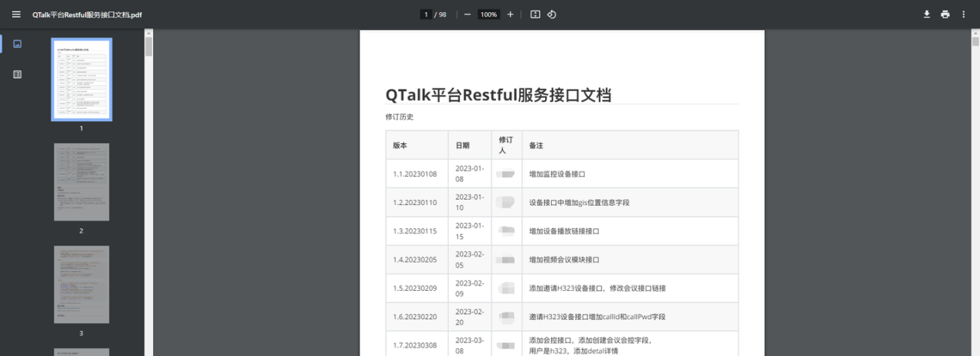This screenshot has width=980, height=356.
Task: Open the more actions three-dot menu
Action: [x=963, y=15]
